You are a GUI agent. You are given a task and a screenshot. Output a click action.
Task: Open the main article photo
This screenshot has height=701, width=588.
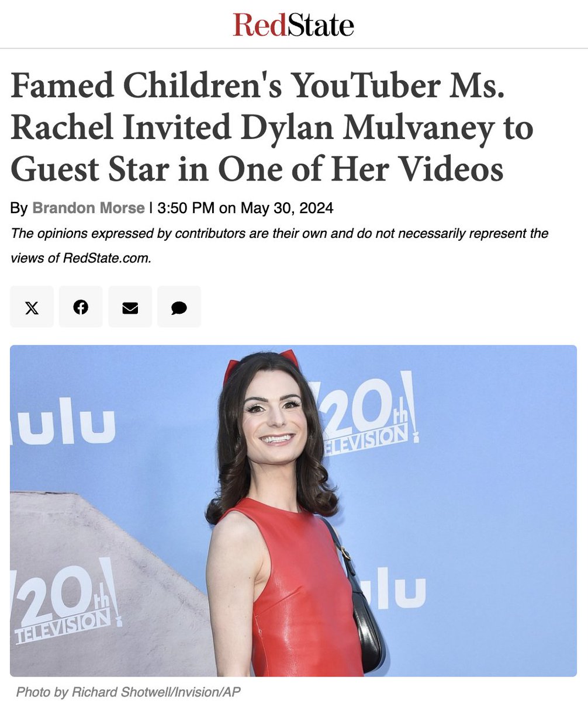(293, 511)
